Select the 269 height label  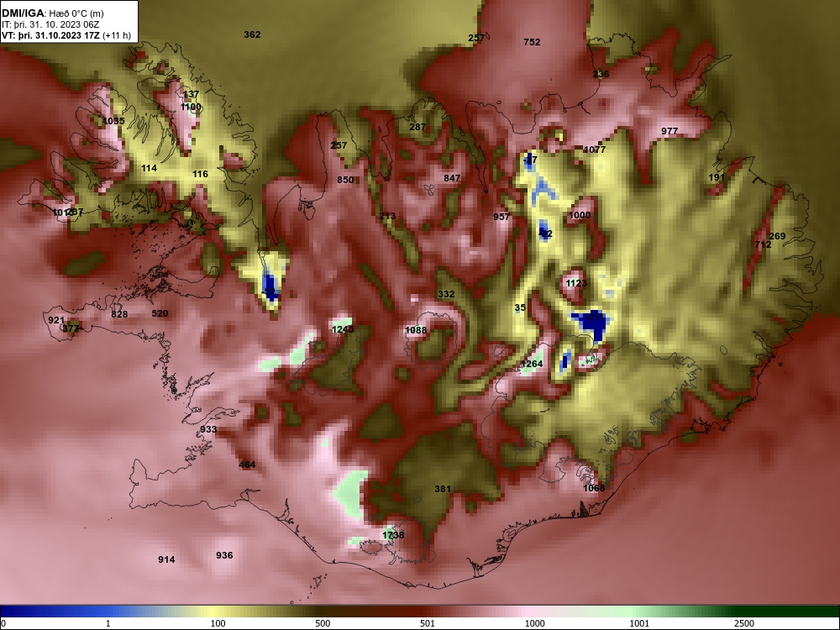[x=777, y=236]
